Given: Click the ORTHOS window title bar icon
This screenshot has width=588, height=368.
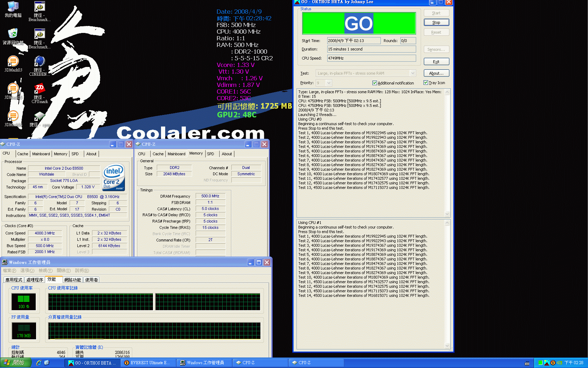Looking at the screenshot, I should tap(297, 2).
